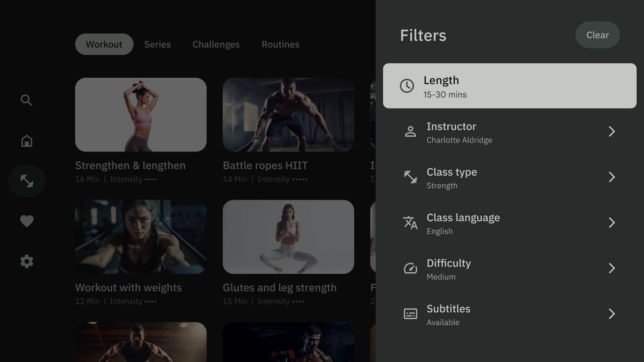Open the Glutes and leg strength workout
The image size is (644, 362).
tap(288, 253)
